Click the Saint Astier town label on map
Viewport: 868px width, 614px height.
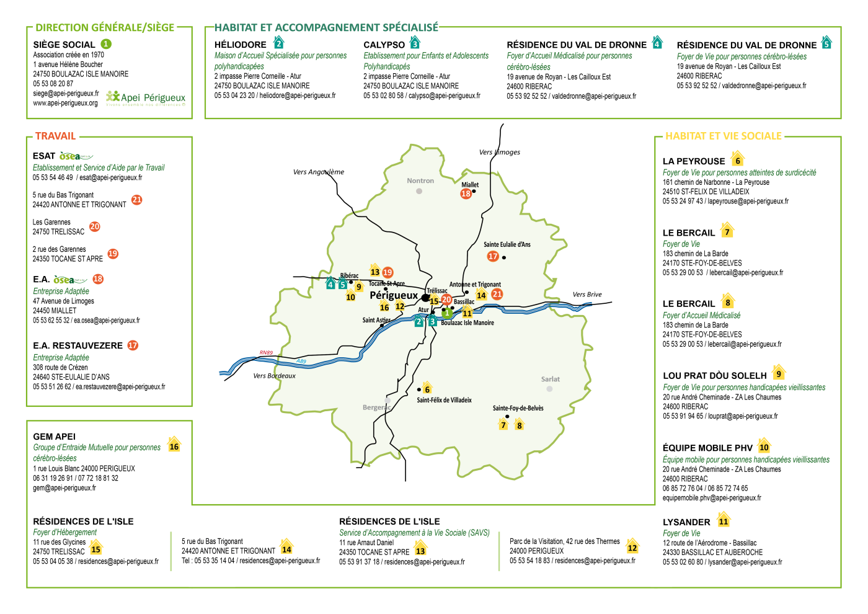376,320
